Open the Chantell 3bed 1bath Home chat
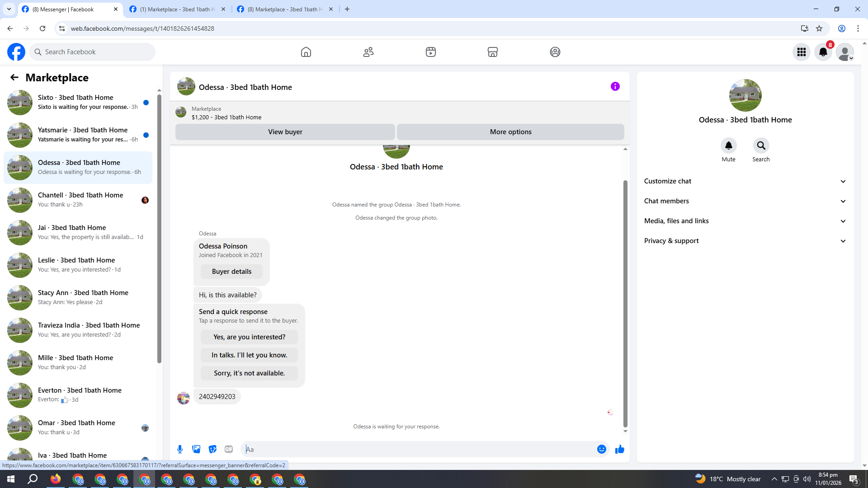 (78, 200)
